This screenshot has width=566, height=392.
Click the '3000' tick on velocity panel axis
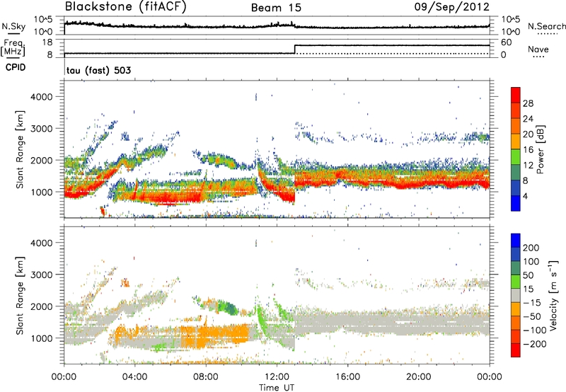click(x=41, y=275)
